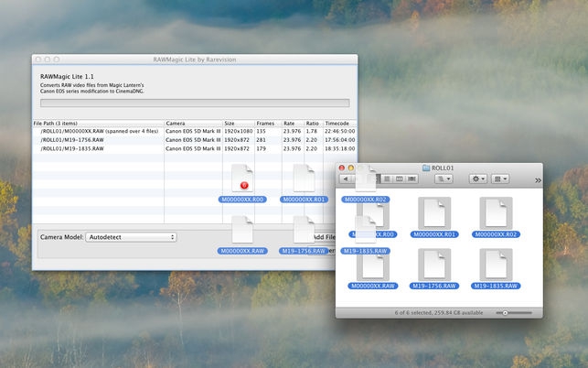Switch Finder to list view
588x368 pixels.
click(x=388, y=179)
